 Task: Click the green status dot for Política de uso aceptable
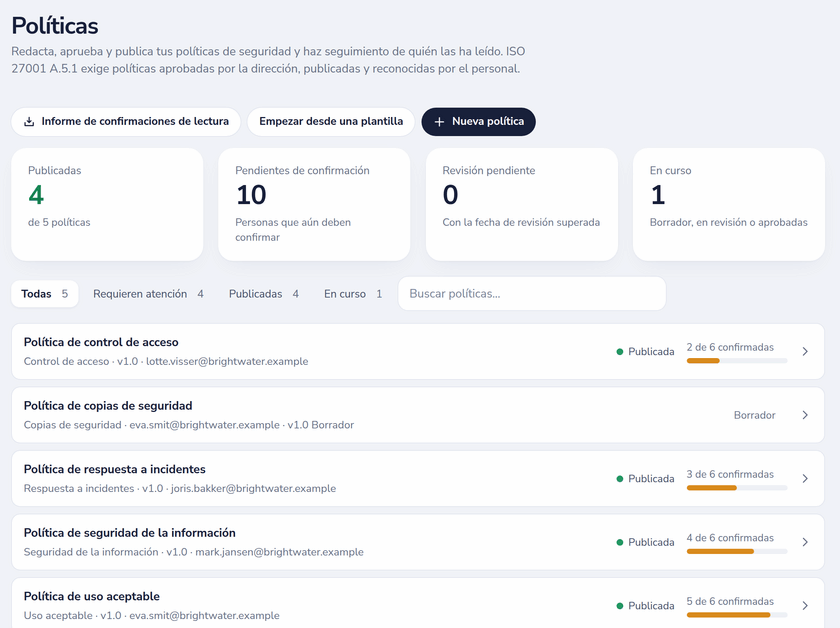[620, 605]
